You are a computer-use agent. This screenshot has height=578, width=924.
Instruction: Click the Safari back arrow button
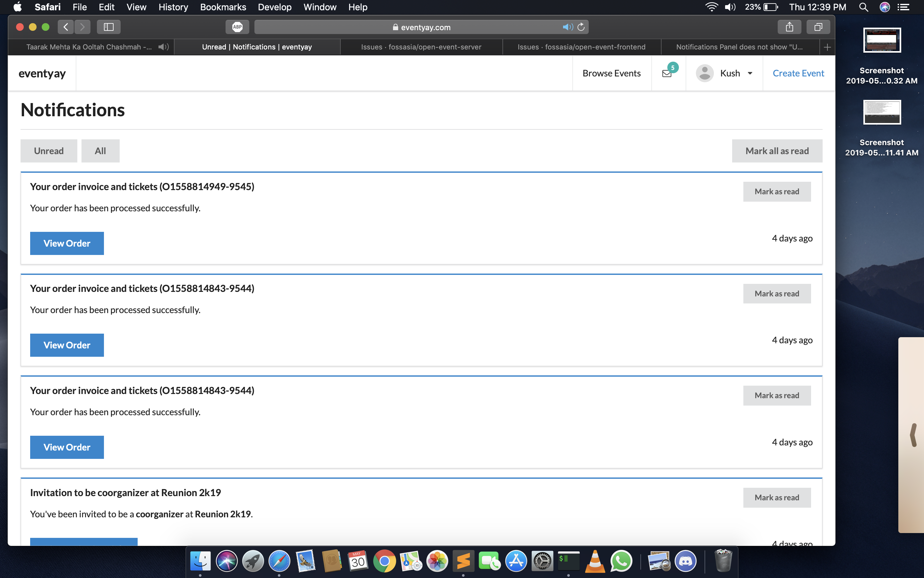(66, 27)
